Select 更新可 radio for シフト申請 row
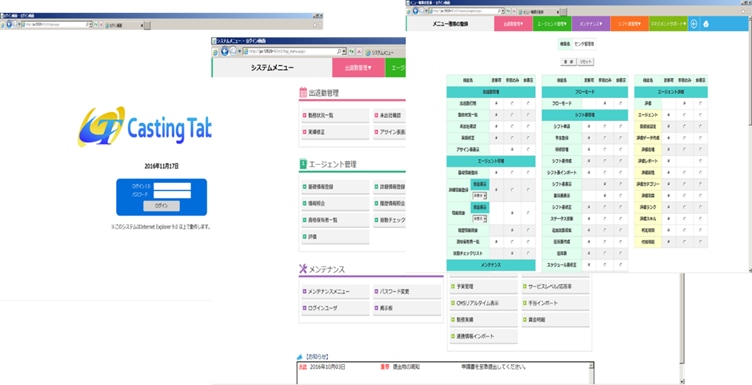The height and width of the screenshot is (385, 752). 588,127
